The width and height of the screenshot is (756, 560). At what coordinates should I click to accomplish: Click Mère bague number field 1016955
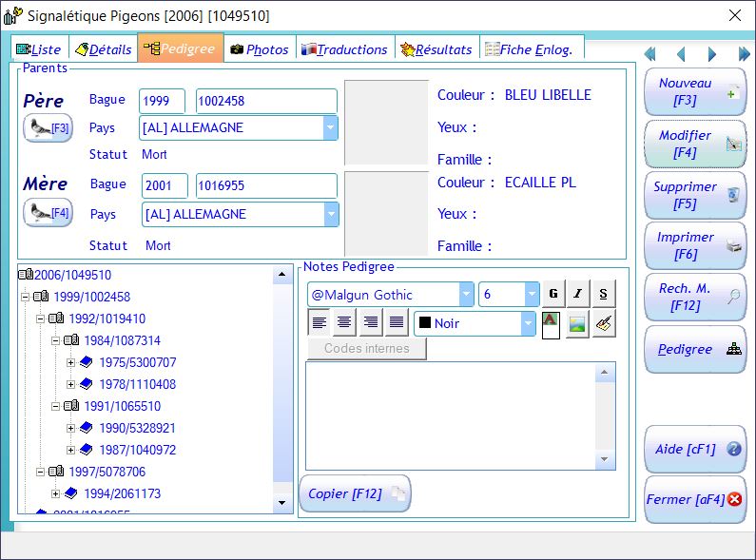coord(266,185)
